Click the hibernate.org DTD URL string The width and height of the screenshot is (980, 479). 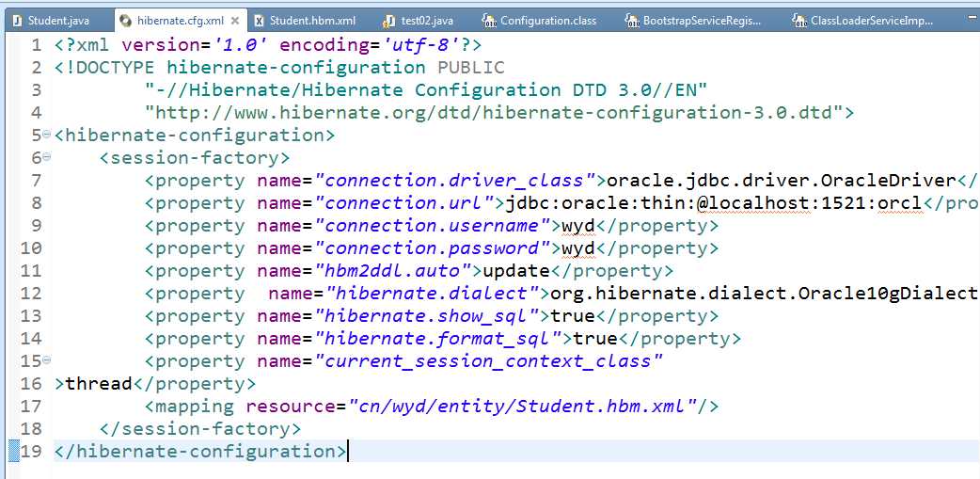coord(494,113)
